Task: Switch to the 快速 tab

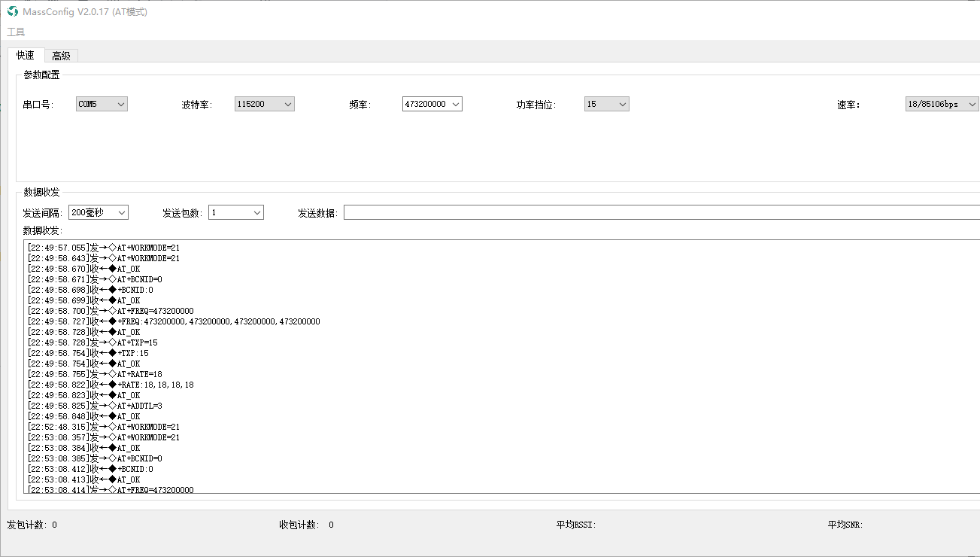Action: pyautogui.click(x=26, y=55)
